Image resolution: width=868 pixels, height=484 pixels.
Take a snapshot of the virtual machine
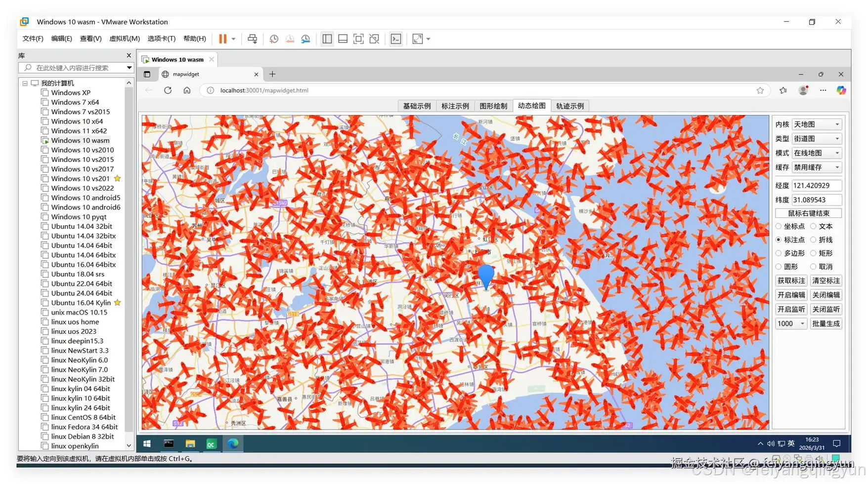(274, 39)
